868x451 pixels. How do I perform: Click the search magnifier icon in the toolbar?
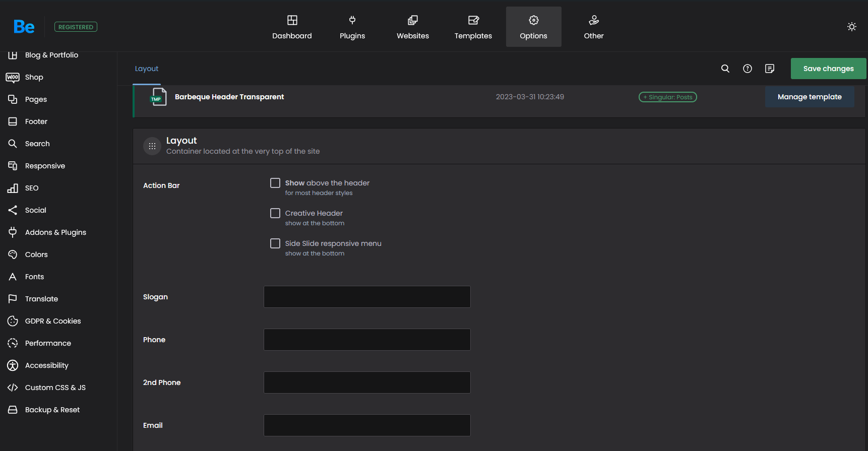click(x=725, y=69)
